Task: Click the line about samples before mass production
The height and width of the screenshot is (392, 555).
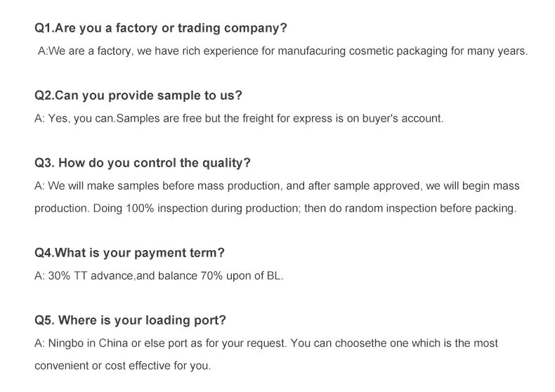Action: 277,186
